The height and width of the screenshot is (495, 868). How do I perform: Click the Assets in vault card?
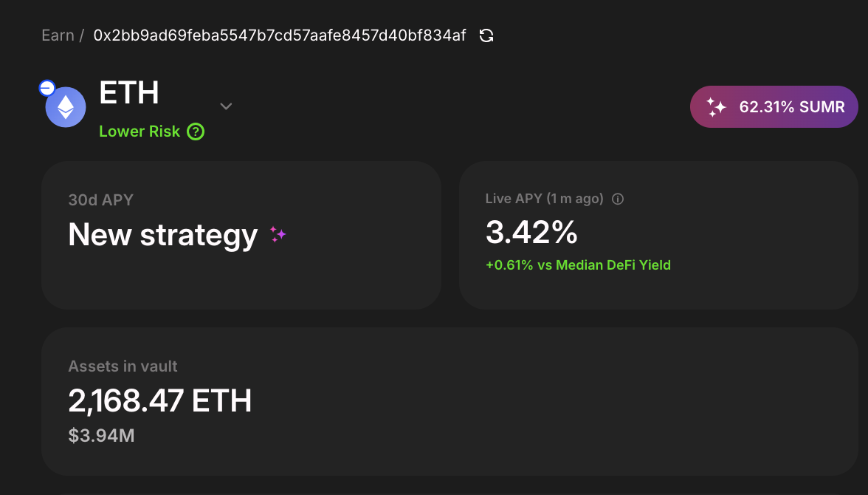point(450,401)
